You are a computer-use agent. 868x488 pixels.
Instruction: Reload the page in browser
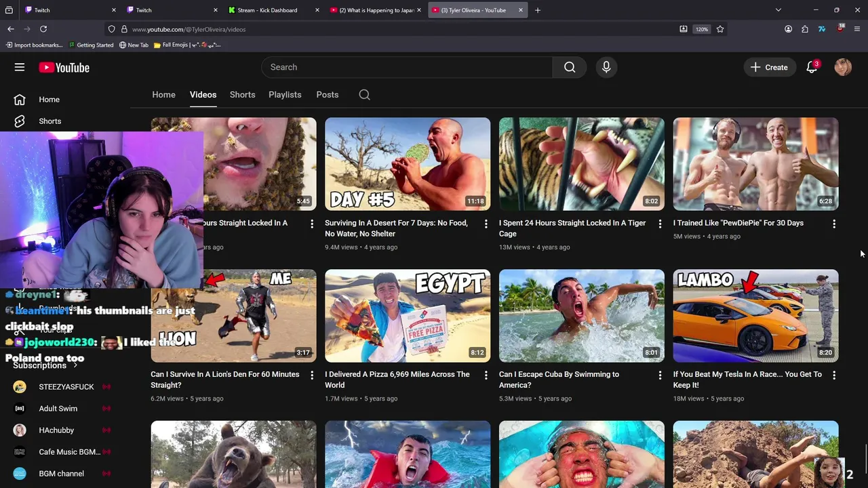(x=43, y=29)
